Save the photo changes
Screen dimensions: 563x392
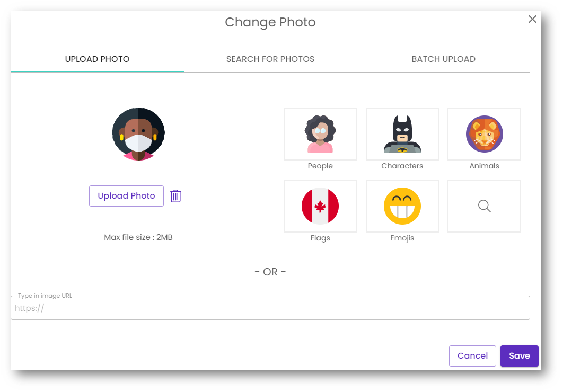tap(519, 356)
